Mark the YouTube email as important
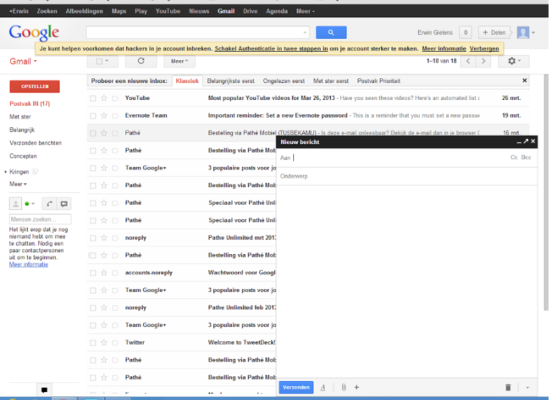550x400 pixels. click(115, 98)
